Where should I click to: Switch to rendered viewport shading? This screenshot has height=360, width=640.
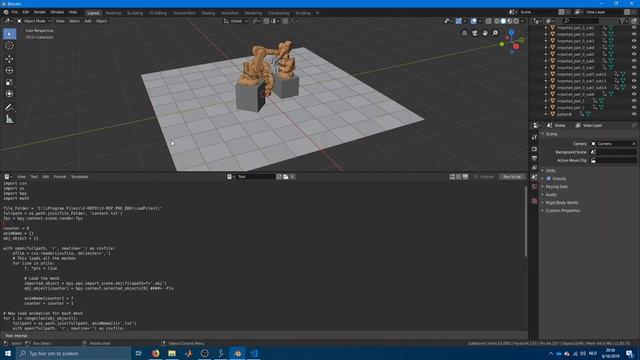click(516, 21)
